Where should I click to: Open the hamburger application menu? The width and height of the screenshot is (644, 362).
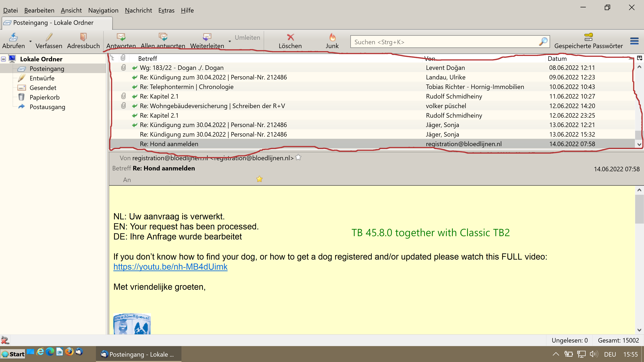pos(634,41)
